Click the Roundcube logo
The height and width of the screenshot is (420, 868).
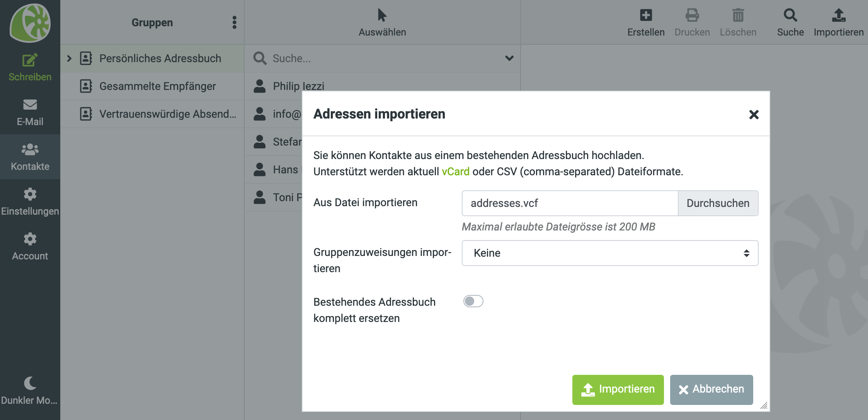click(x=30, y=22)
